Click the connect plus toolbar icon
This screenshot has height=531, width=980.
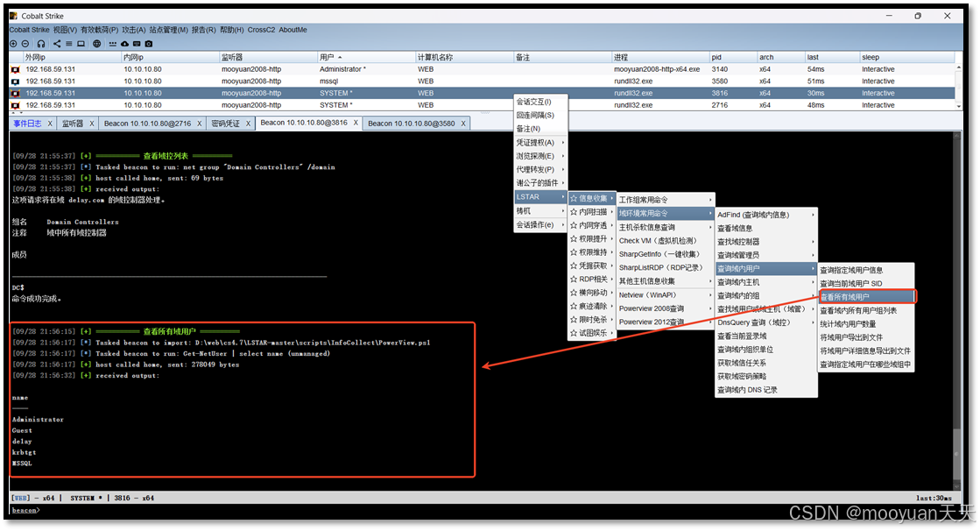[x=13, y=44]
